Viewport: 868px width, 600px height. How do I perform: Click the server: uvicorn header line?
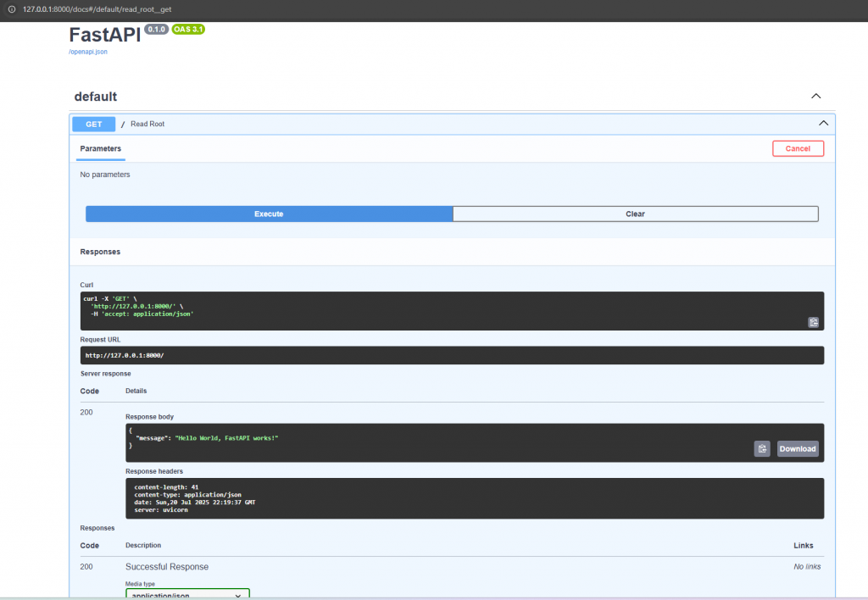pos(161,510)
